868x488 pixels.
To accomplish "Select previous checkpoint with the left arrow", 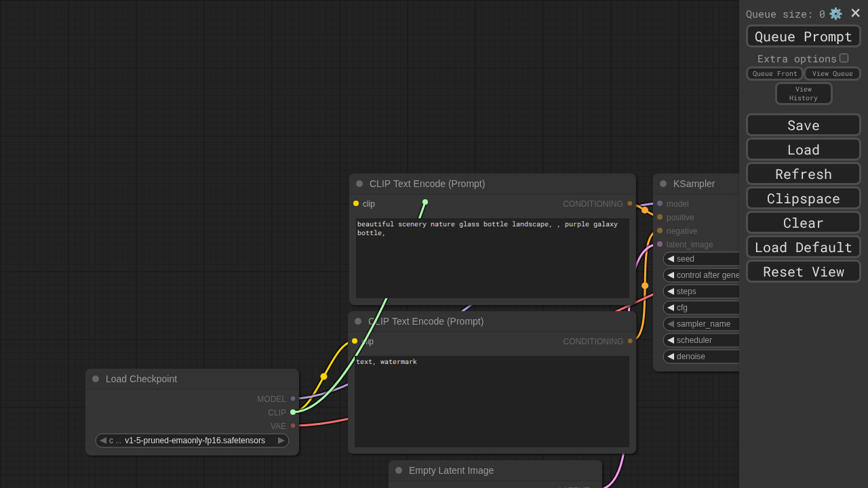I will pyautogui.click(x=103, y=441).
